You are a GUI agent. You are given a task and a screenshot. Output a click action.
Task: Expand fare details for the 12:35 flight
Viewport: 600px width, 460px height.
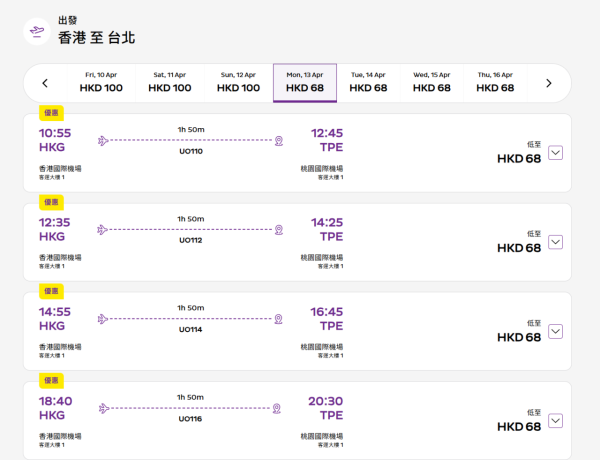556,242
